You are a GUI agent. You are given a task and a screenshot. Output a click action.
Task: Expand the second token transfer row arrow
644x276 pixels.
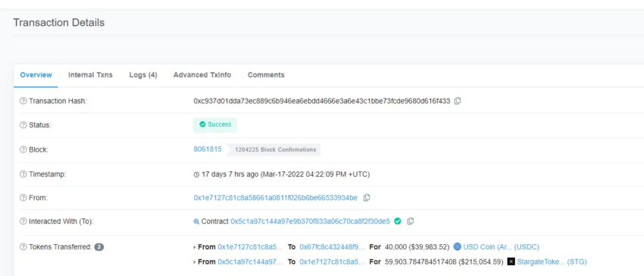pos(195,262)
